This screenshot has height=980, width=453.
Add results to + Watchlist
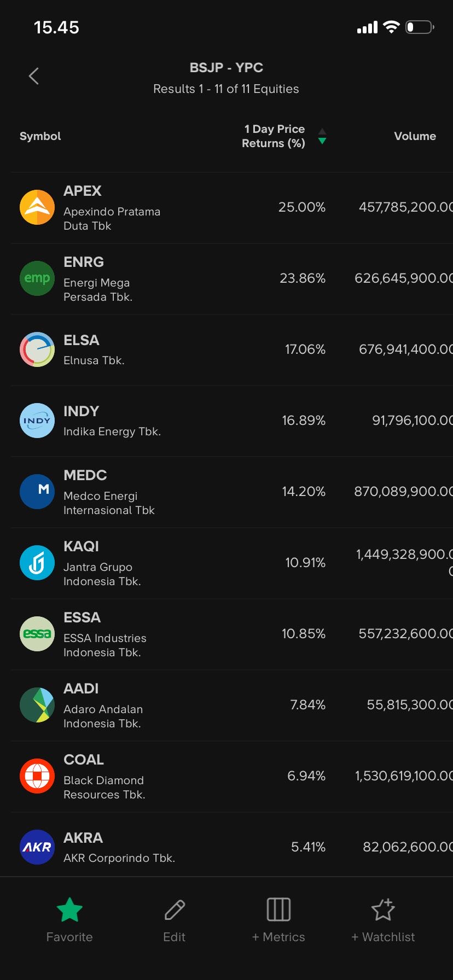click(383, 920)
